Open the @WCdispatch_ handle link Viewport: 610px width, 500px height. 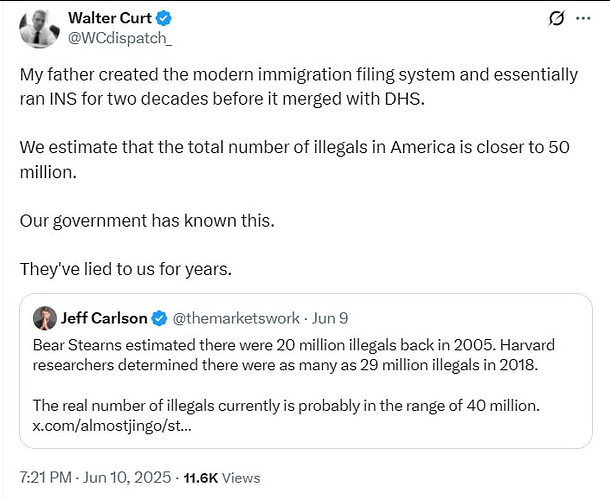coord(120,38)
